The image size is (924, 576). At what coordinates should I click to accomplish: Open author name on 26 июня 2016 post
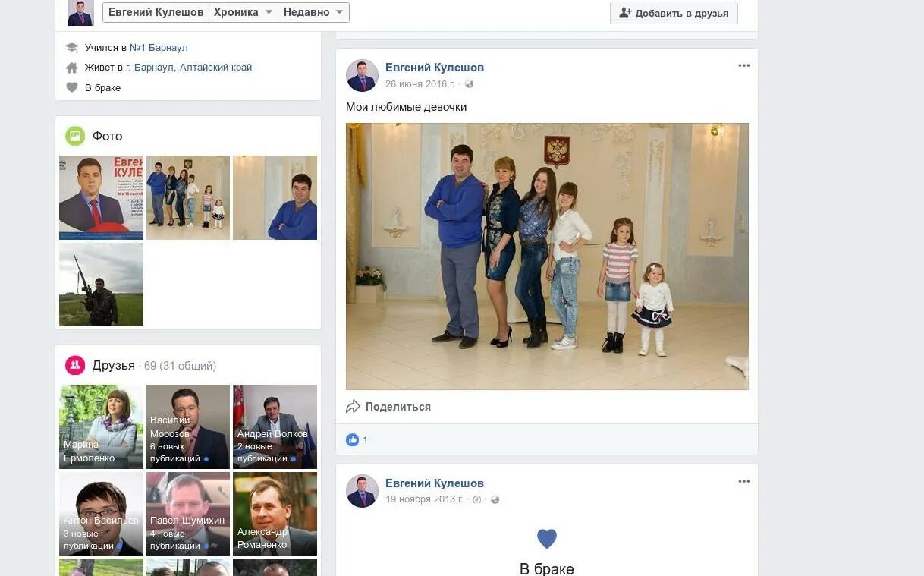pos(435,68)
